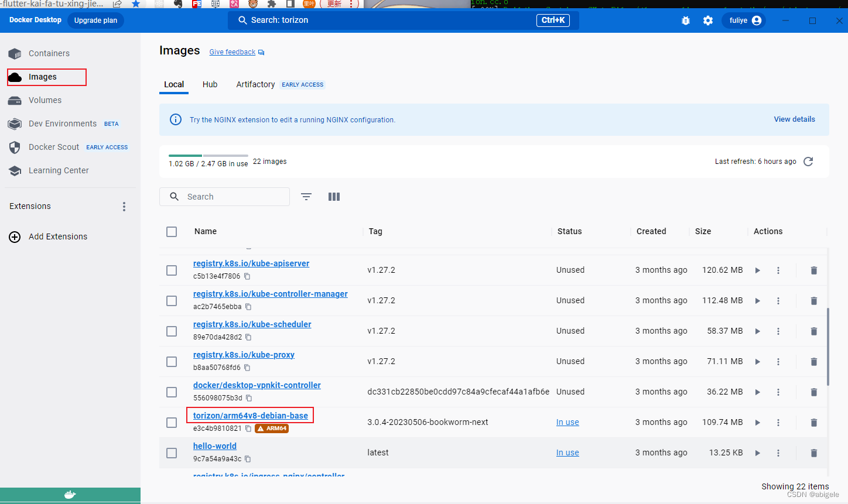Switch to the Local tab
The image size is (848, 504).
point(174,84)
